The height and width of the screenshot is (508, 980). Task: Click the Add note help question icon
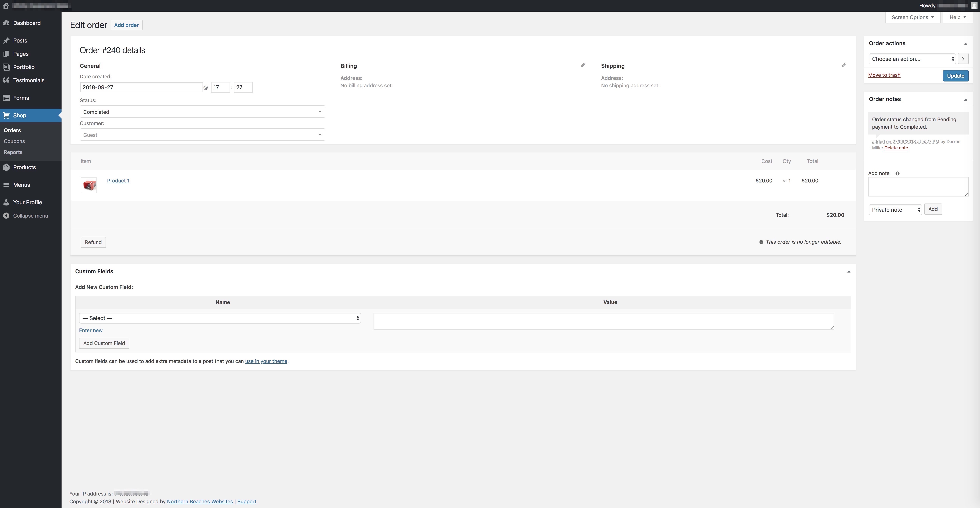pyautogui.click(x=897, y=174)
